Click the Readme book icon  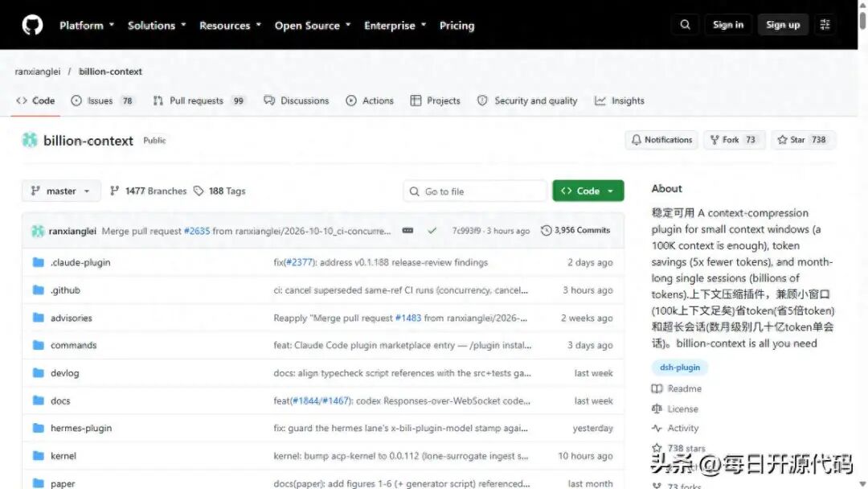click(x=657, y=388)
